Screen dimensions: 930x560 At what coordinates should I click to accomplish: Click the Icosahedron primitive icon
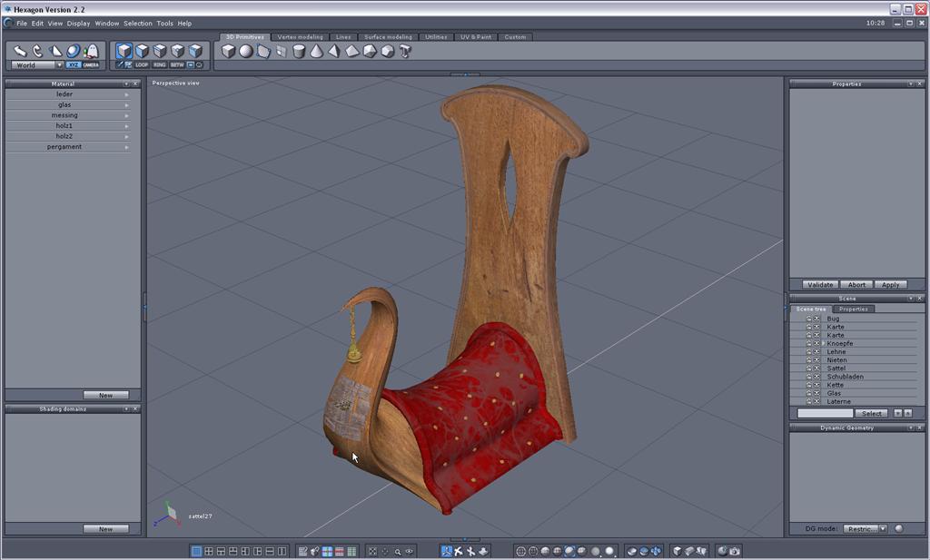click(x=371, y=51)
